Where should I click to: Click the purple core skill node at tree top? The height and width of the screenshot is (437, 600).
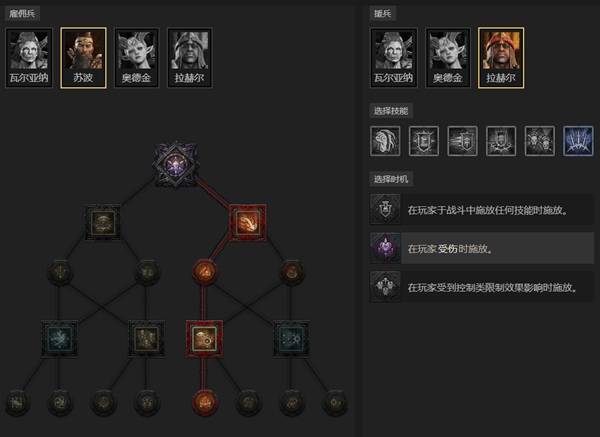pyautogui.click(x=176, y=165)
